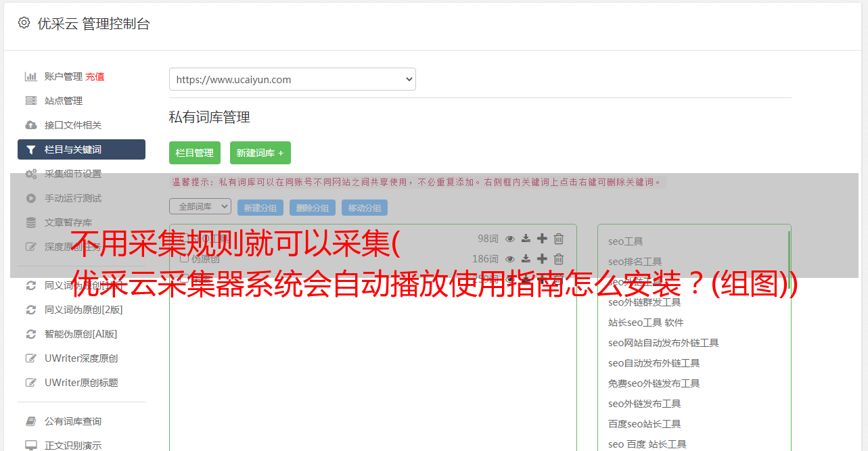868x451 pixels.
Task: Click the 私有词库管理 heading
Action: click(210, 117)
